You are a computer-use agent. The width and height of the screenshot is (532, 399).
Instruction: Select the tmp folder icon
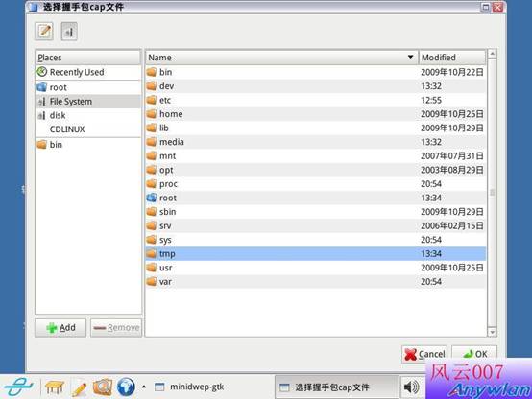152,253
